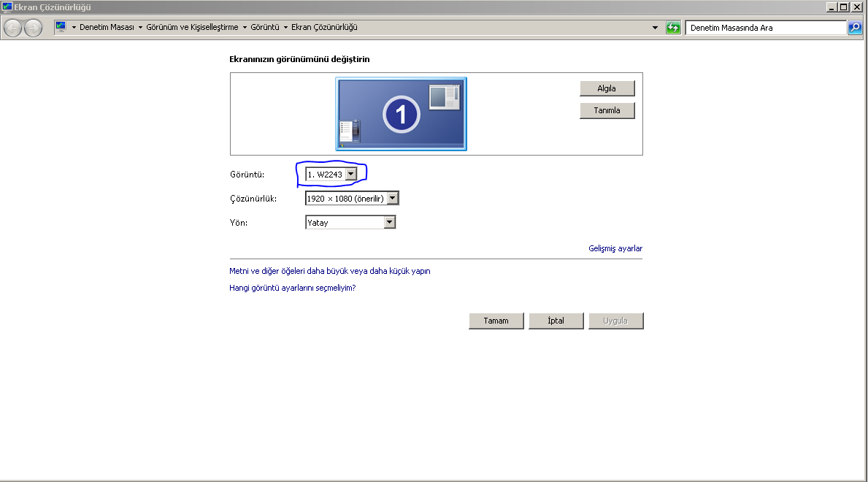Expand address bar history dropdown arrow
The width and height of the screenshot is (868, 482).
(655, 28)
